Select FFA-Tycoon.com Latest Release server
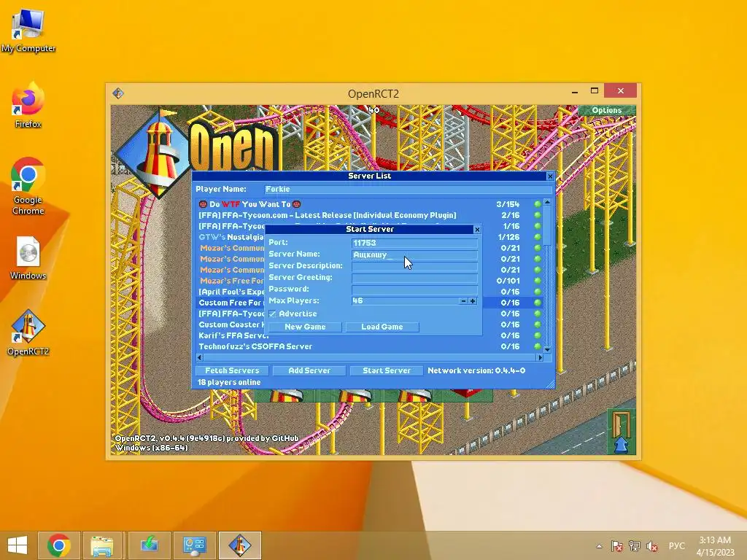 click(370, 215)
